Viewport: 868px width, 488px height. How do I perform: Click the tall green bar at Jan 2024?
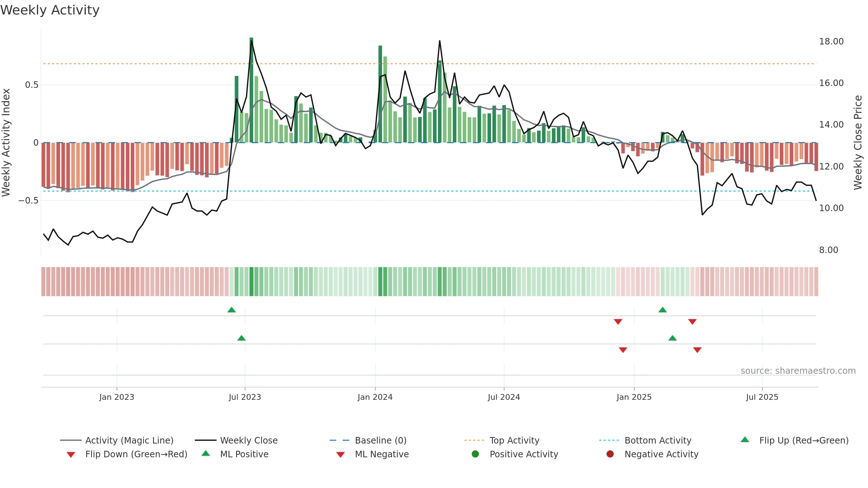pos(380,94)
